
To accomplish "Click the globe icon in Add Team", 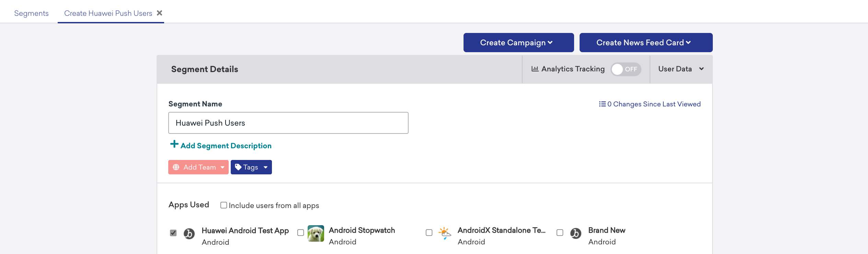I will pyautogui.click(x=176, y=167).
